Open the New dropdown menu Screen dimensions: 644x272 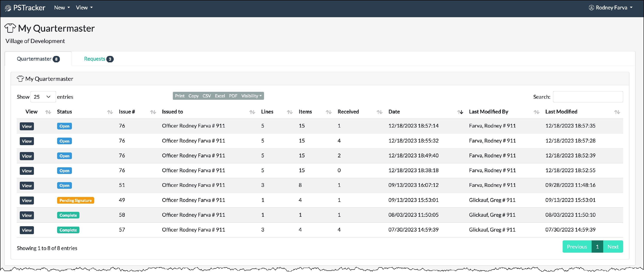coord(62,8)
